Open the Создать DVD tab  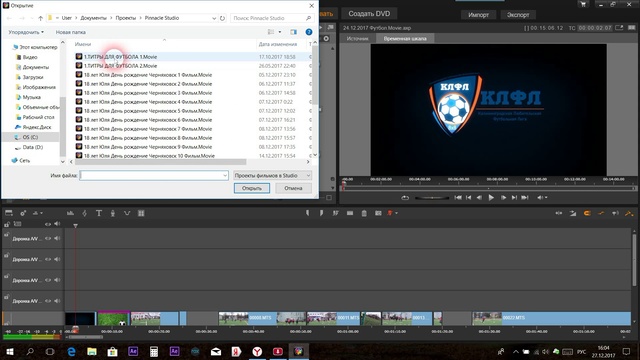tap(369, 13)
